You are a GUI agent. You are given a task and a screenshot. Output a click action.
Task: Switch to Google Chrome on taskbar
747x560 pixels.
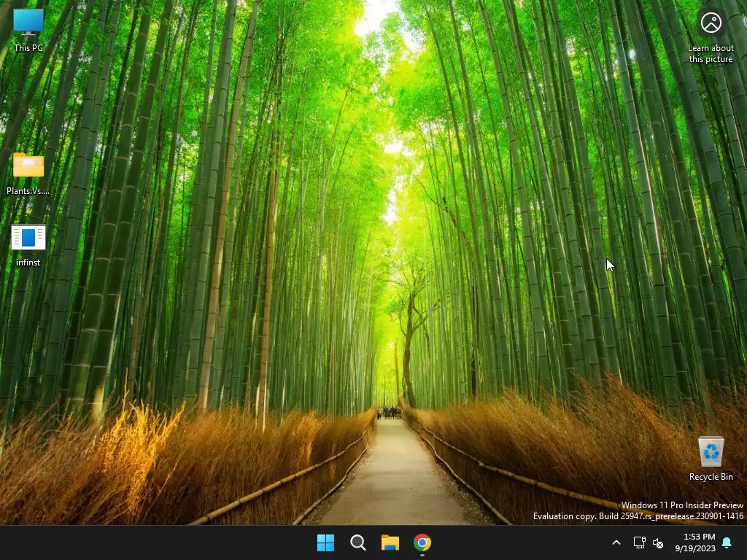tap(422, 542)
